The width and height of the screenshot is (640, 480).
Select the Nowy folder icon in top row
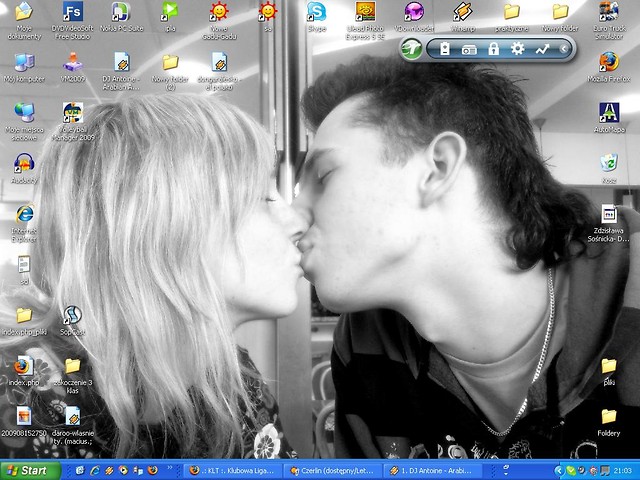click(560, 17)
